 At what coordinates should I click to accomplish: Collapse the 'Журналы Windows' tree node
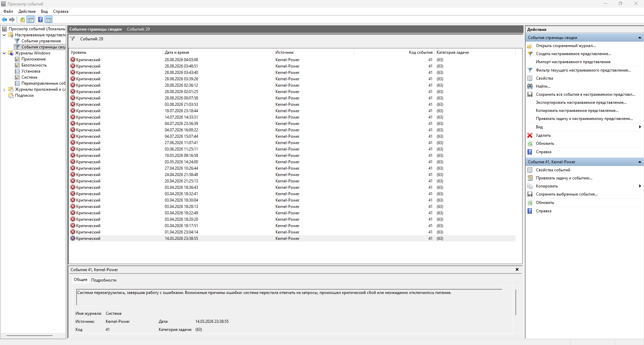tap(4, 53)
